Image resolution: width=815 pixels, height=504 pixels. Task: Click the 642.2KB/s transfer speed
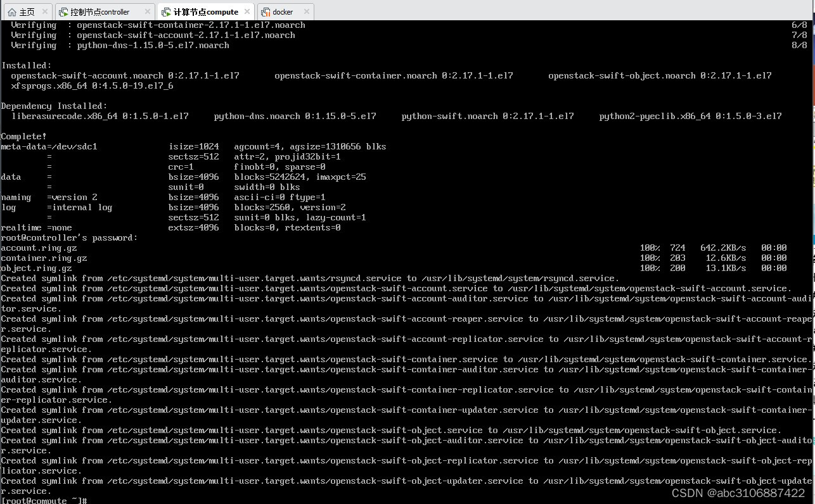723,248
